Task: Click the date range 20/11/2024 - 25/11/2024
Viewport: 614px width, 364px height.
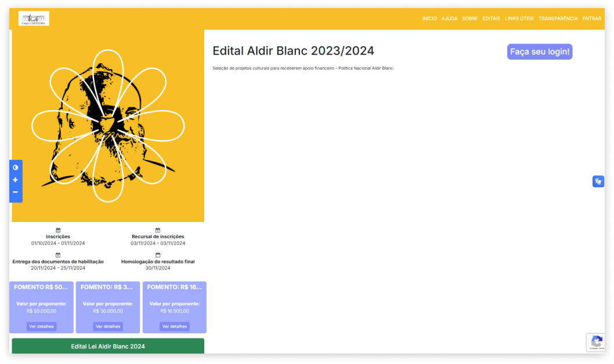Action: 58,268
